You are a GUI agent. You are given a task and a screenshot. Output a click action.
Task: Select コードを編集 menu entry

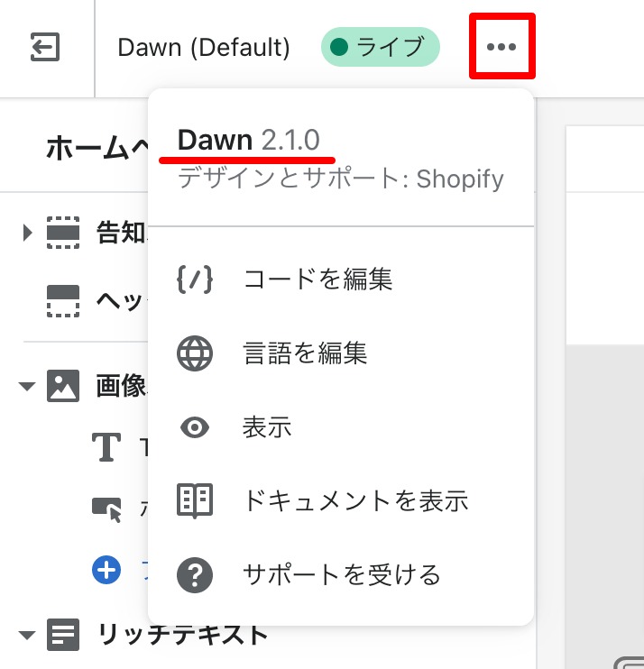point(341,280)
